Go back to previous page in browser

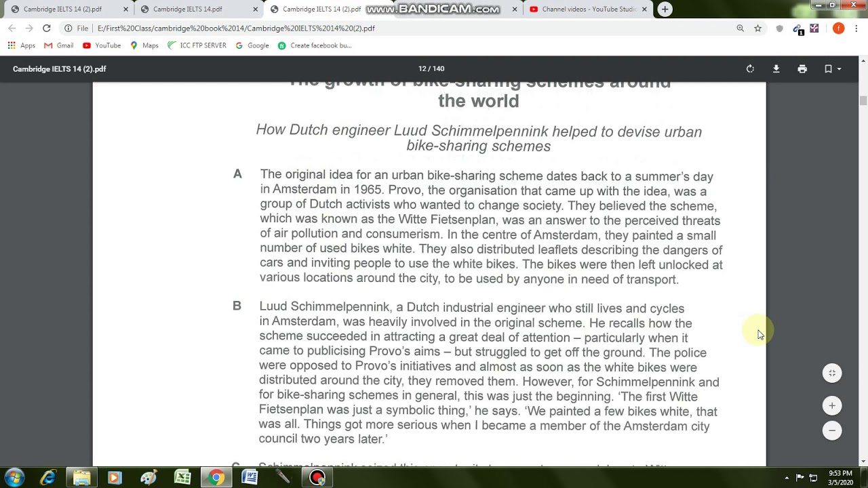pyautogui.click(x=12, y=28)
